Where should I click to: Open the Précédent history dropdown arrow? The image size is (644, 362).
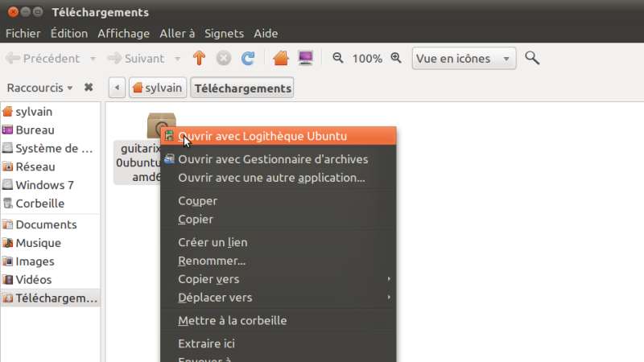pos(93,59)
